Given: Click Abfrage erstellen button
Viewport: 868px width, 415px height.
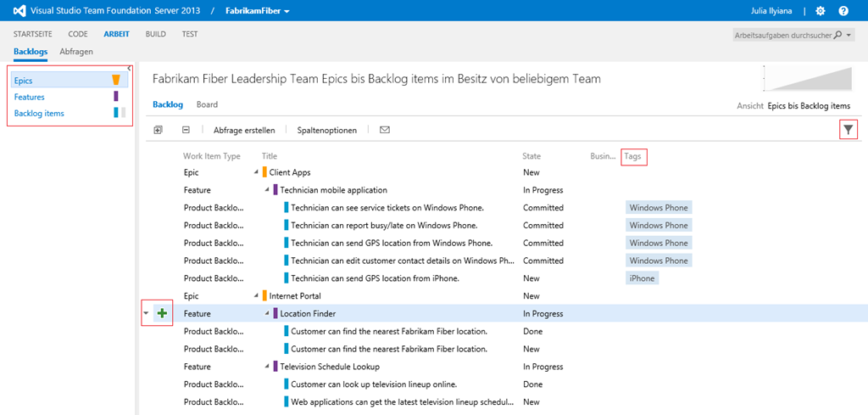Looking at the screenshot, I should pyautogui.click(x=242, y=130).
